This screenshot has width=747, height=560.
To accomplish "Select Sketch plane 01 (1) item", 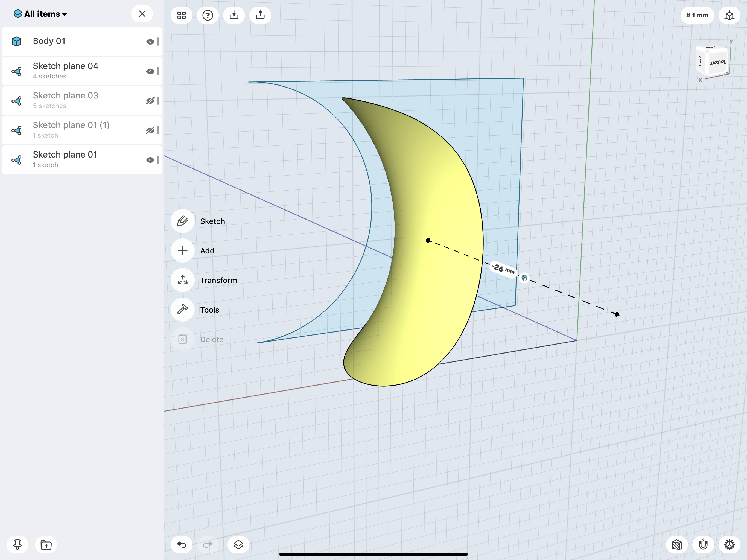I will point(71,130).
